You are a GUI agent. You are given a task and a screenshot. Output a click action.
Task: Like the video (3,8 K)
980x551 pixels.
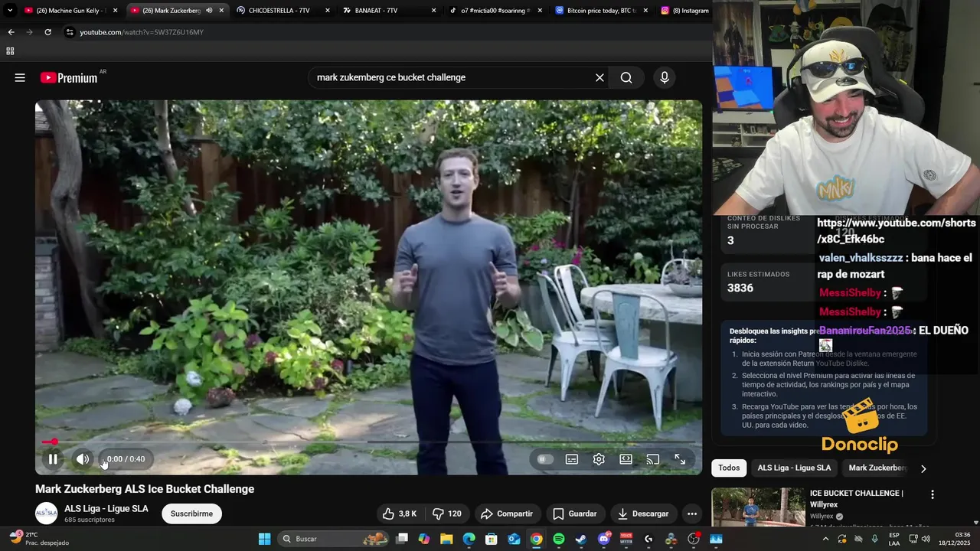pos(400,514)
